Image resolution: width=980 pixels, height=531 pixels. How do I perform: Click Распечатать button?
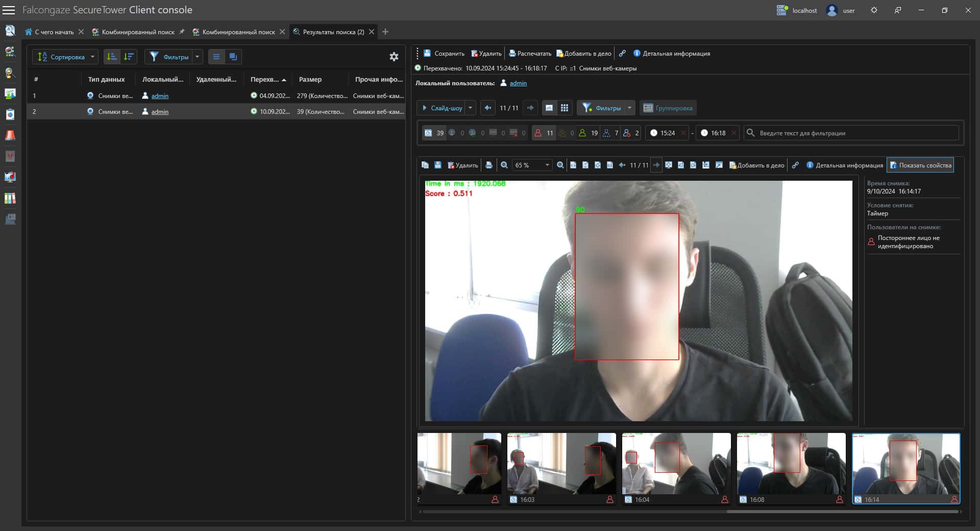coord(530,53)
